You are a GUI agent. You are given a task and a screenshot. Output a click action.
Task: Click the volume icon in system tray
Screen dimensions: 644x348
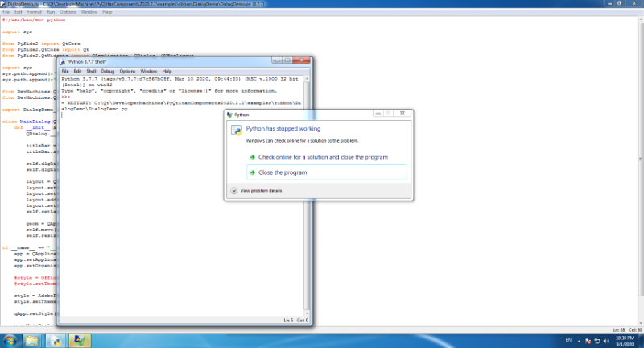point(605,341)
